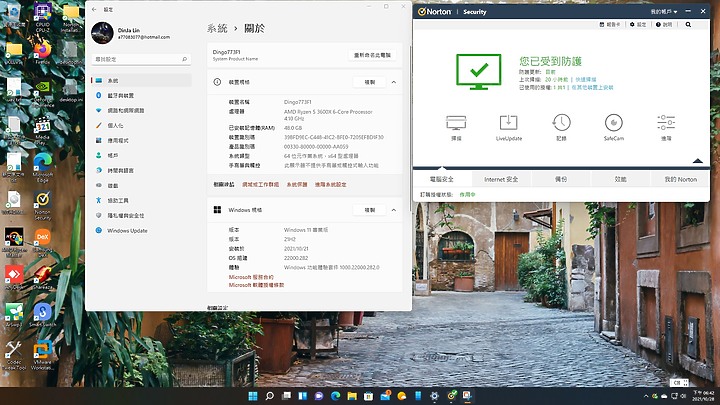Viewport: 720px width, 405px height.
Task: Open Smart Switch desktop icon
Action: coord(43,315)
